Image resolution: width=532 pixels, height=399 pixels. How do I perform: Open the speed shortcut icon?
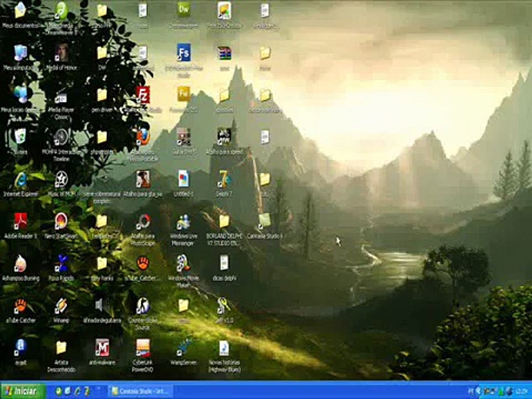click(224, 136)
